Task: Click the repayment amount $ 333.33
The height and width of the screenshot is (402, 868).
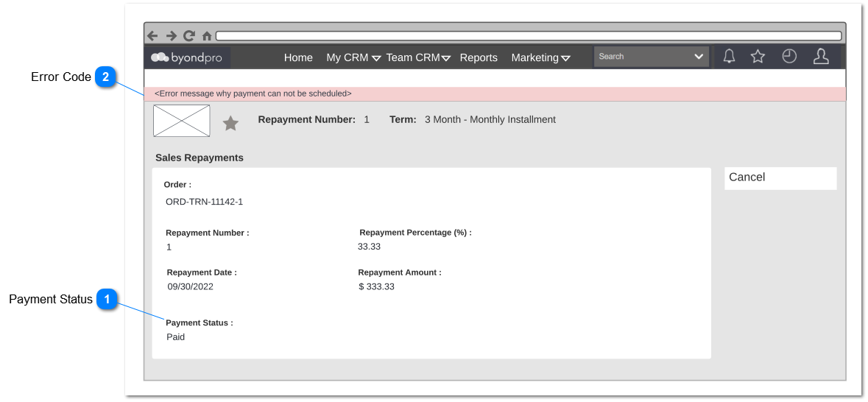Action: pyautogui.click(x=376, y=287)
